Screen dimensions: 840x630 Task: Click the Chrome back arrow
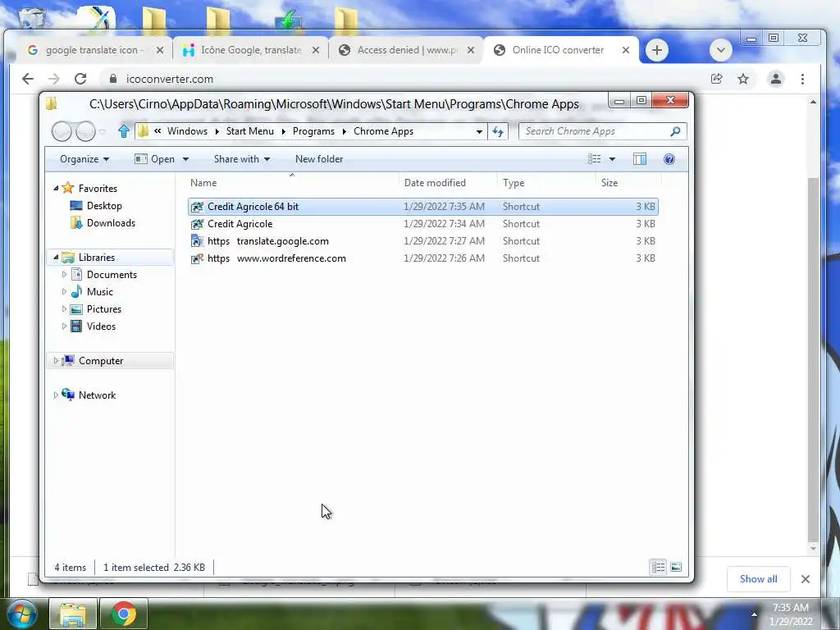(28, 79)
